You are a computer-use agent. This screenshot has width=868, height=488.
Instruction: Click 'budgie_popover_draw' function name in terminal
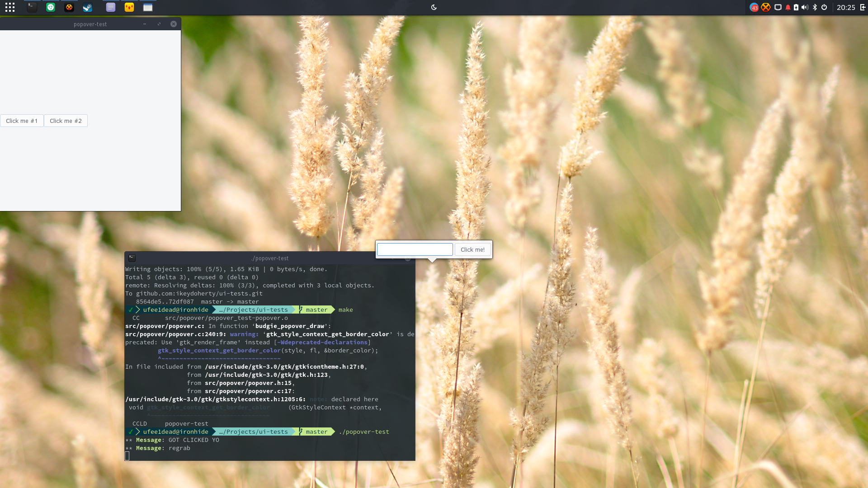pyautogui.click(x=290, y=326)
